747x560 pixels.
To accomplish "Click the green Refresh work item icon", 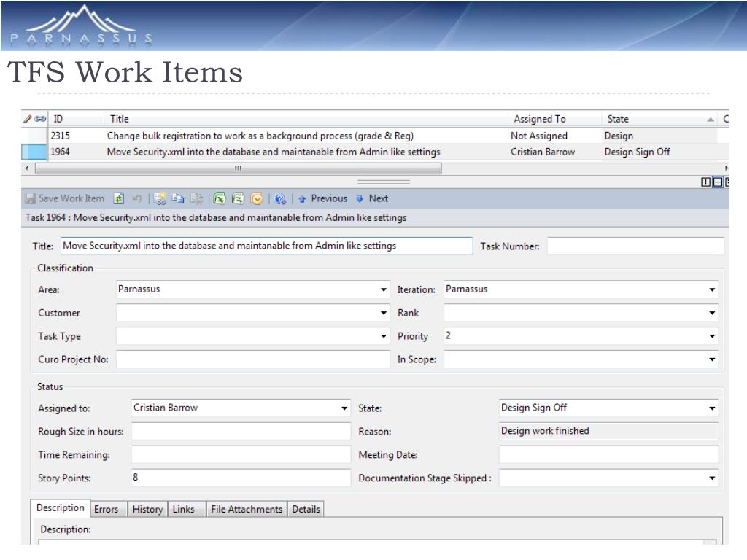I will (x=119, y=198).
